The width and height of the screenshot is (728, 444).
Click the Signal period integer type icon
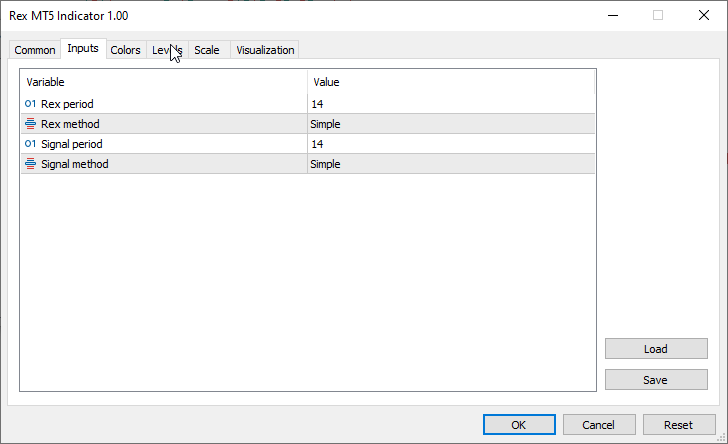tap(30, 144)
